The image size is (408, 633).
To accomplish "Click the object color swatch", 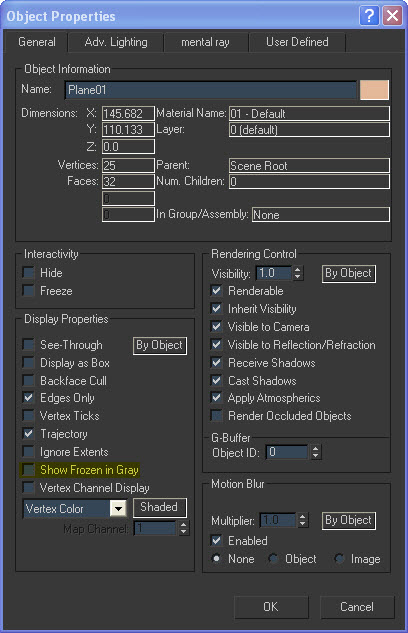I will [374, 90].
